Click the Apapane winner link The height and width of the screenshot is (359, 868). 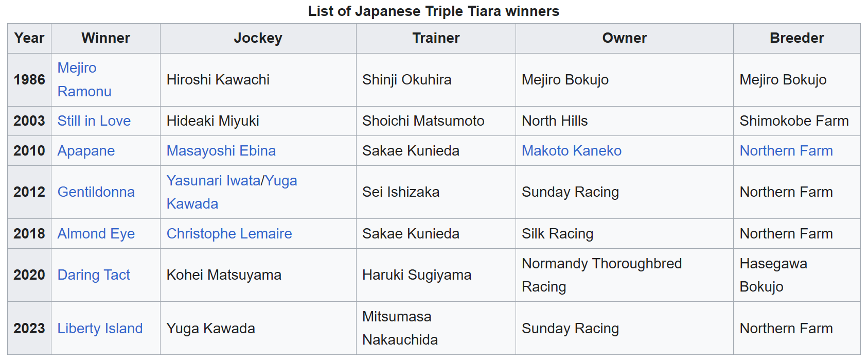pyautogui.click(x=86, y=151)
